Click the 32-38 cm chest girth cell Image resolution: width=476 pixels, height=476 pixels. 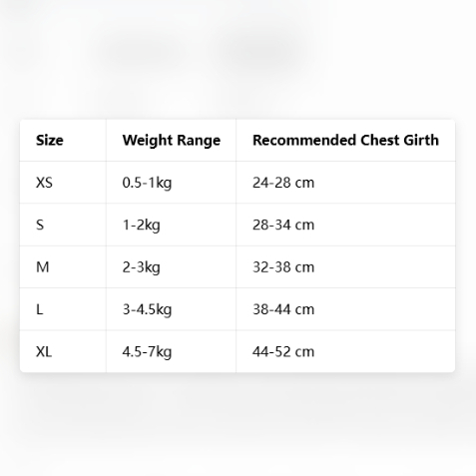(x=345, y=266)
